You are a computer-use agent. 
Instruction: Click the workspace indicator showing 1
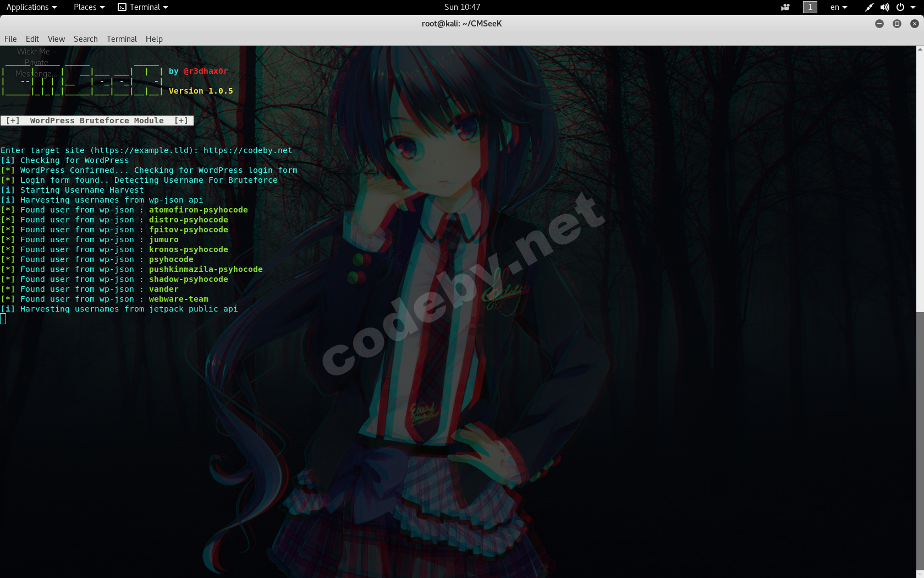pyautogui.click(x=810, y=7)
